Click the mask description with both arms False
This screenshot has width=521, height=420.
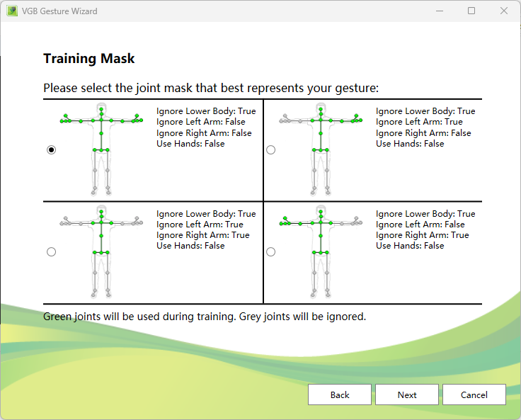[206, 127]
